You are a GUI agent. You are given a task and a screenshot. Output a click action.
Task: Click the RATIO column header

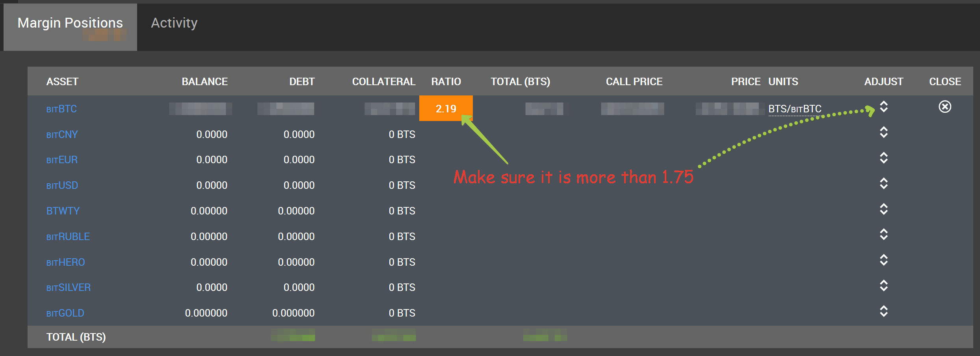pyautogui.click(x=446, y=82)
